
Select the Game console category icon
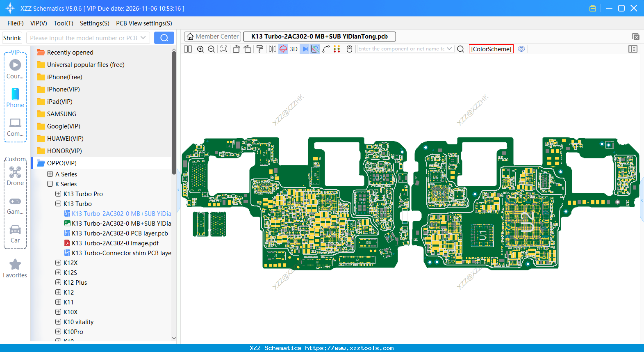15,205
